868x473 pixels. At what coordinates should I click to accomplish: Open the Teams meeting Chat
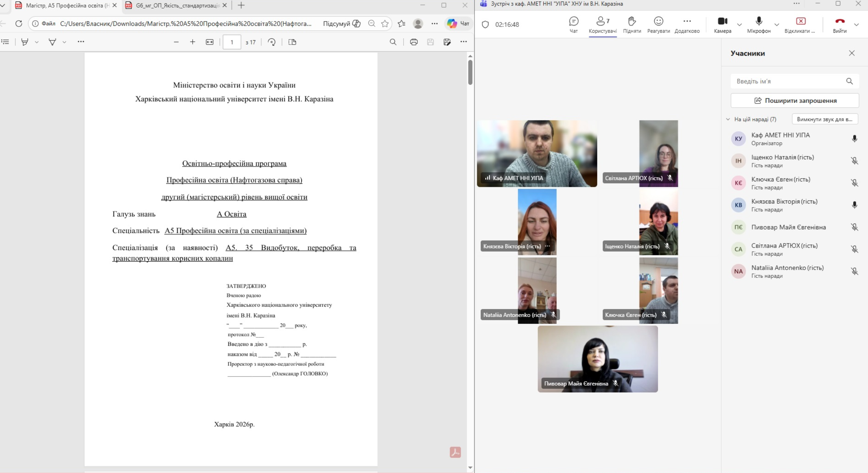[x=574, y=24]
